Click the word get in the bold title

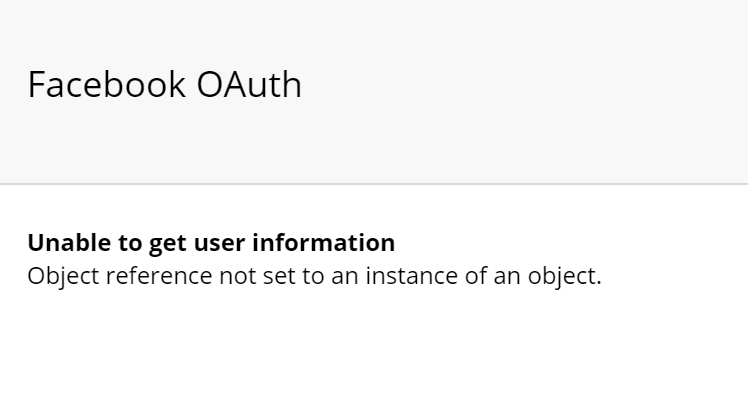[x=167, y=244]
